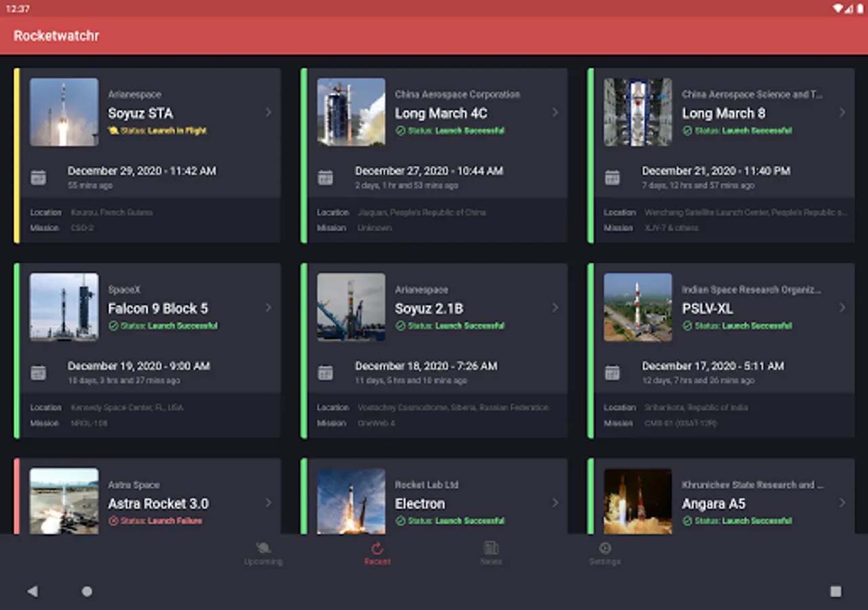This screenshot has height=610, width=868.
Task: Select "December 18, 2020 - 7:26 AM" date
Action: tap(427, 366)
